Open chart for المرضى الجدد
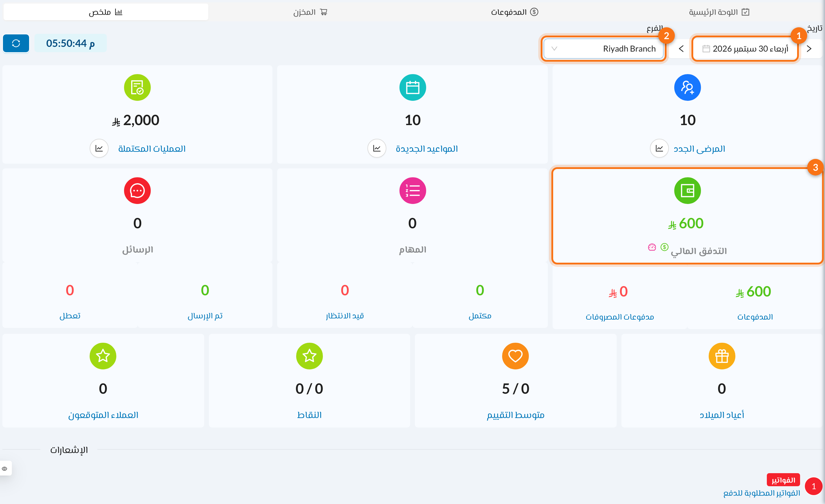Viewport: 825px width, 504px height. [x=659, y=148]
